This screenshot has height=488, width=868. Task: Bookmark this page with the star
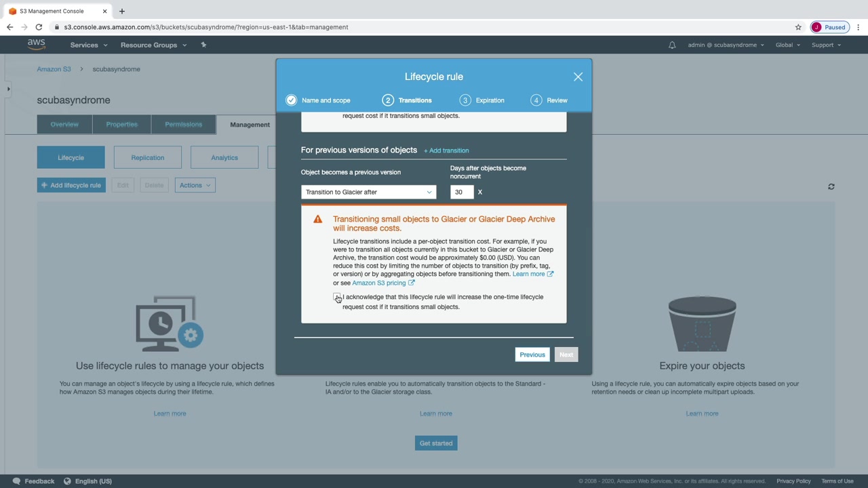pos(798,27)
